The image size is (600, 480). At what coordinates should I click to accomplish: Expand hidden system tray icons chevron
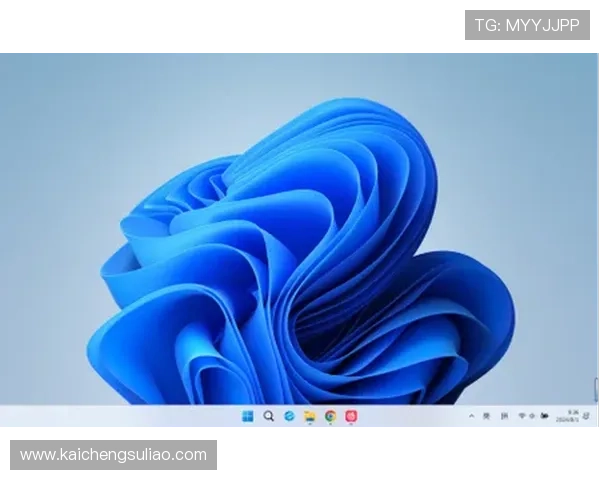(471, 416)
